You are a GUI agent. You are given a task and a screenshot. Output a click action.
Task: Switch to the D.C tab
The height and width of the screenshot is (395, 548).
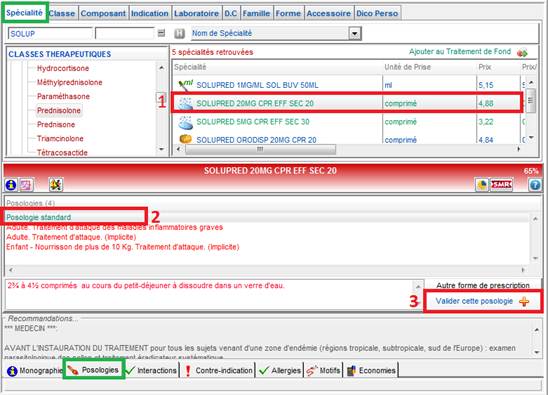[x=231, y=13]
